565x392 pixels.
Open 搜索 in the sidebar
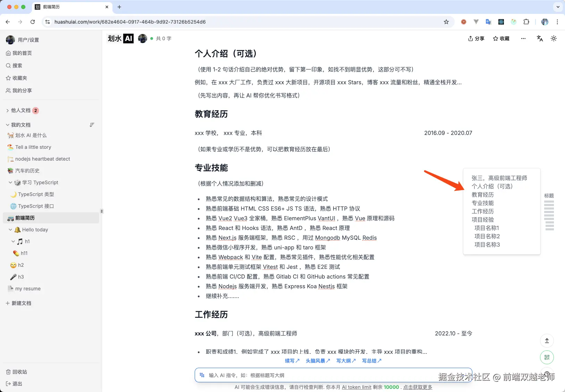14,66
